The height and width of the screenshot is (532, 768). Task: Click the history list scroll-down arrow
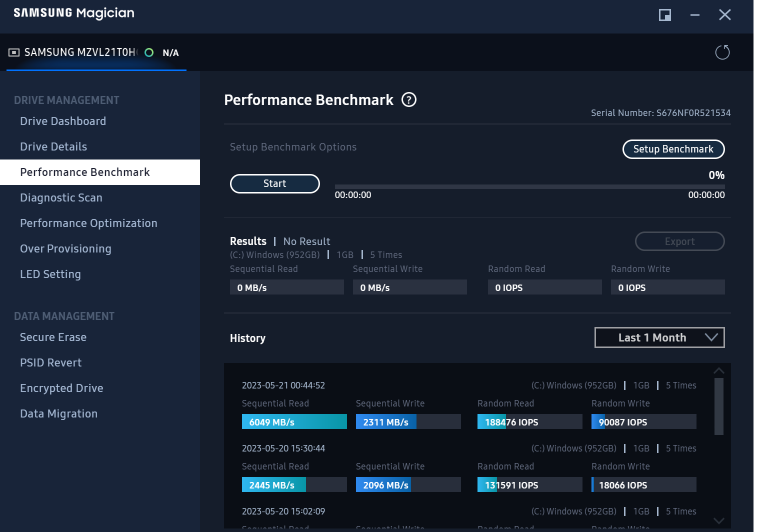pyautogui.click(x=719, y=520)
